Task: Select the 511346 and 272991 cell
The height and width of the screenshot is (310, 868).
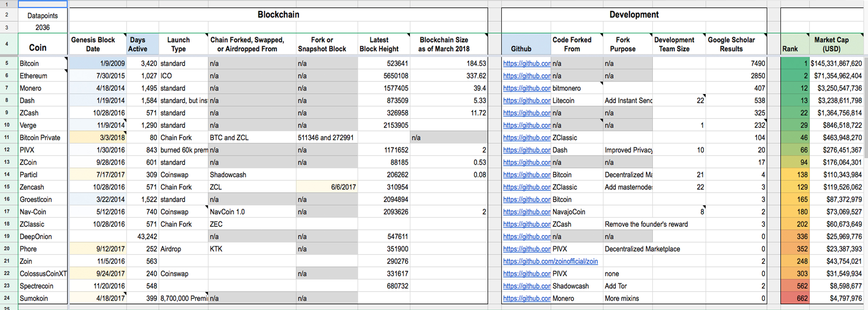Action: point(327,137)
